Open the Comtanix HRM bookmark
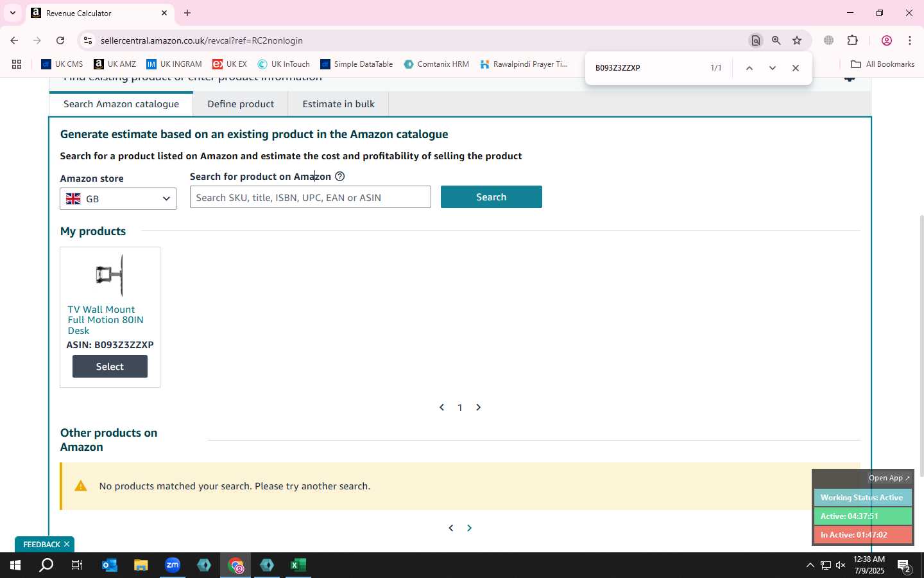924x578 pixels. tap(436, 64)
